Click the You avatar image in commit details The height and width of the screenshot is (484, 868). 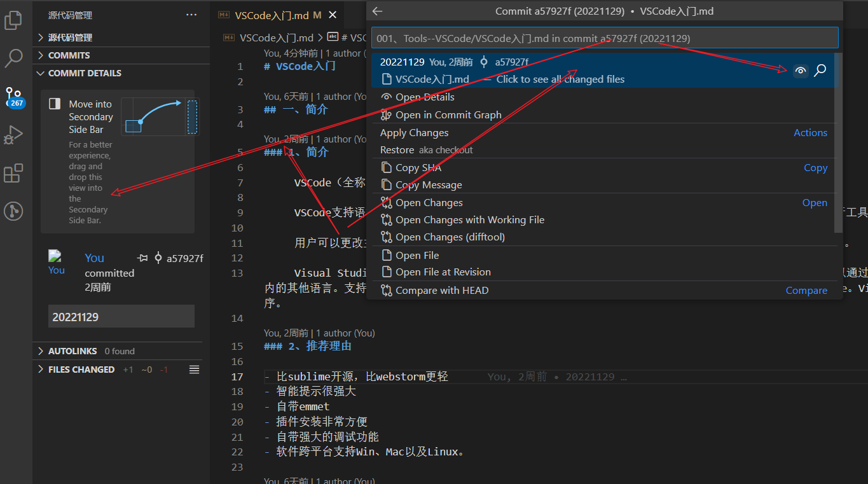(x=57, y=263)
